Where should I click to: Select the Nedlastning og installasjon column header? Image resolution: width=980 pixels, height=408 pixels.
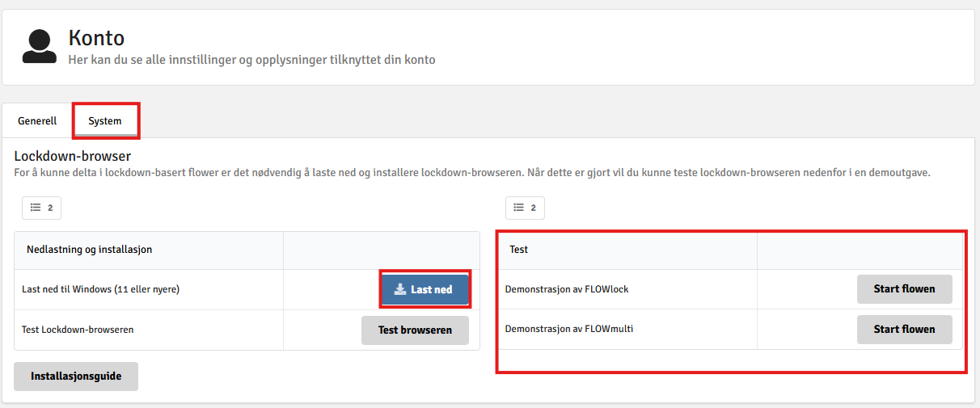149,250
